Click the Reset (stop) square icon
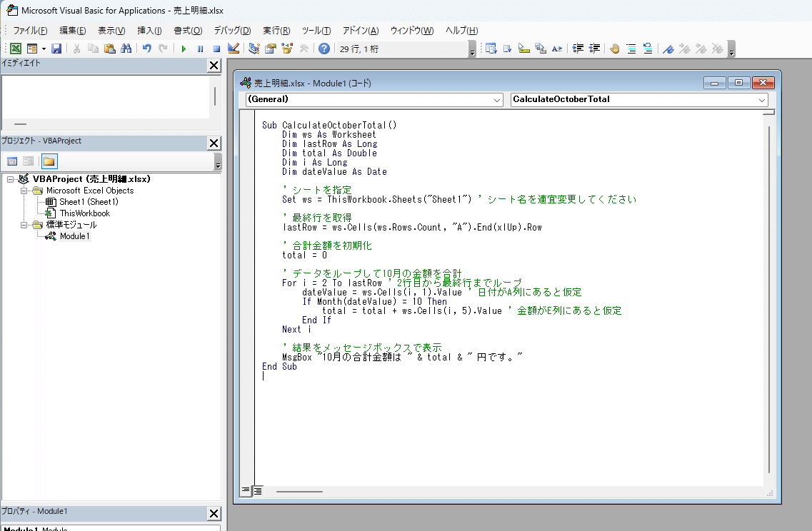 (216, 49)
